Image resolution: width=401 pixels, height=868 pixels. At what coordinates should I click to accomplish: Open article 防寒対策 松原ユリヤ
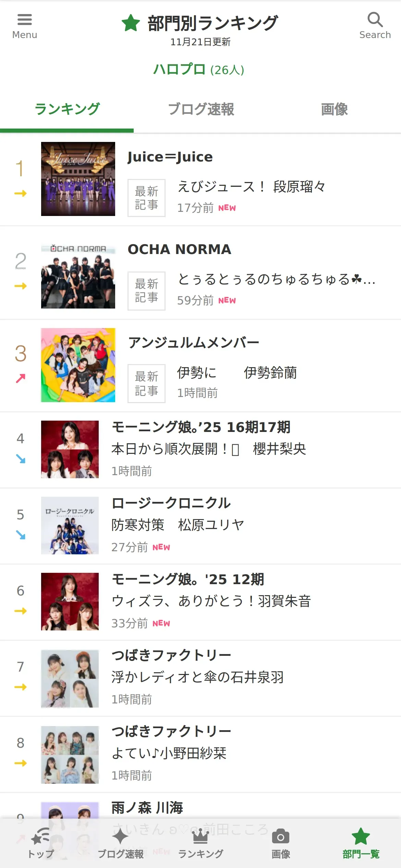coord(178,525)
